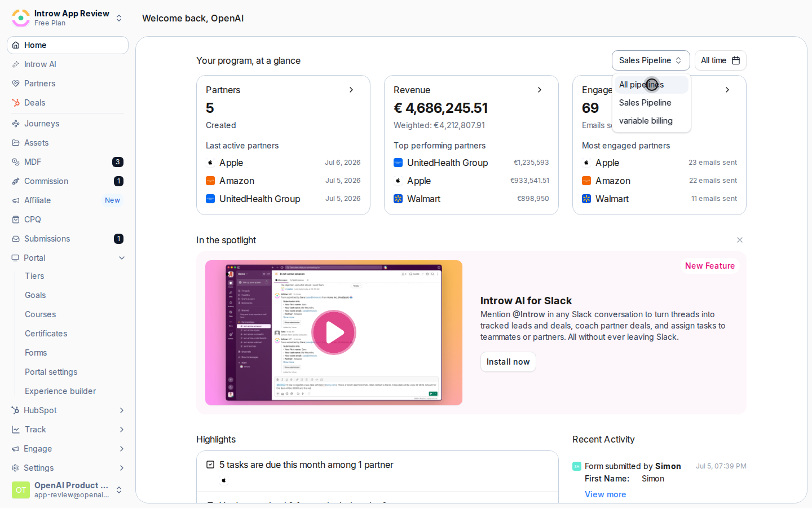812x508 pixels.
Task: Open the Sales Pipeline dropdown
Action: click(651, 60)
